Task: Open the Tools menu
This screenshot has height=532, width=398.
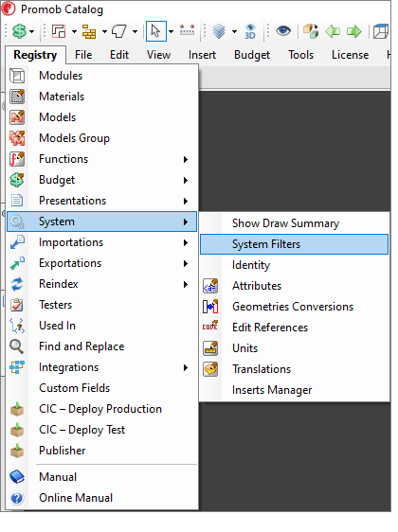Action: [x=301, y=55]
